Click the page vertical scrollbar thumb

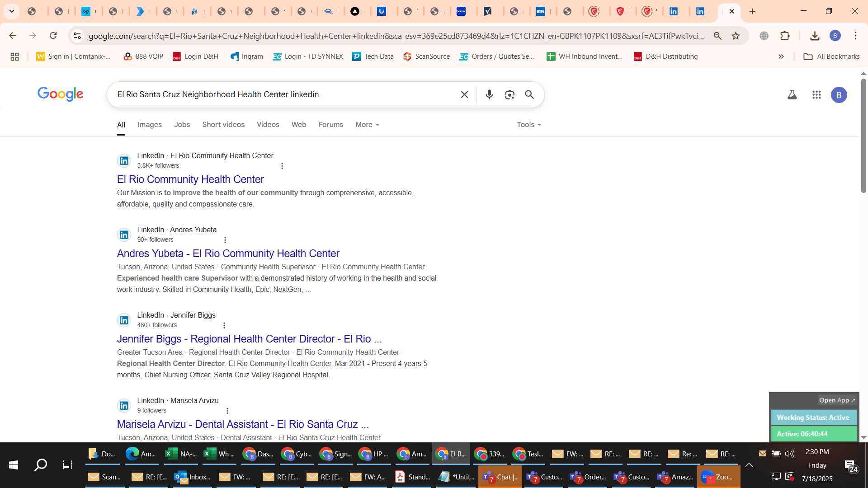pos(863,136)
